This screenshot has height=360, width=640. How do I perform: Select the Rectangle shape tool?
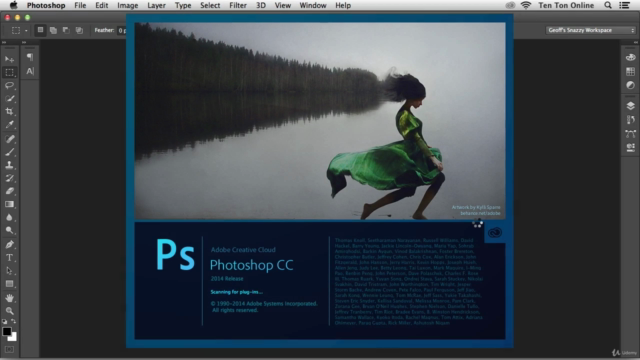[9, 284]
